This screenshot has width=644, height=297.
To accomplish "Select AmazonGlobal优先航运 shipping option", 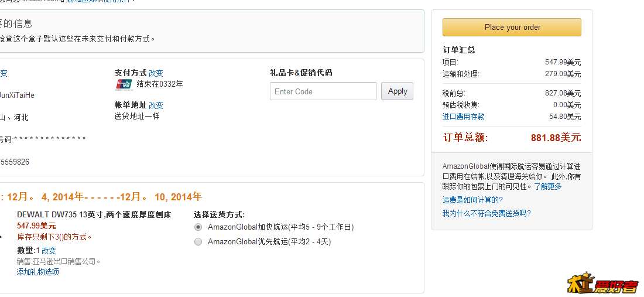I will coord(198,242).
